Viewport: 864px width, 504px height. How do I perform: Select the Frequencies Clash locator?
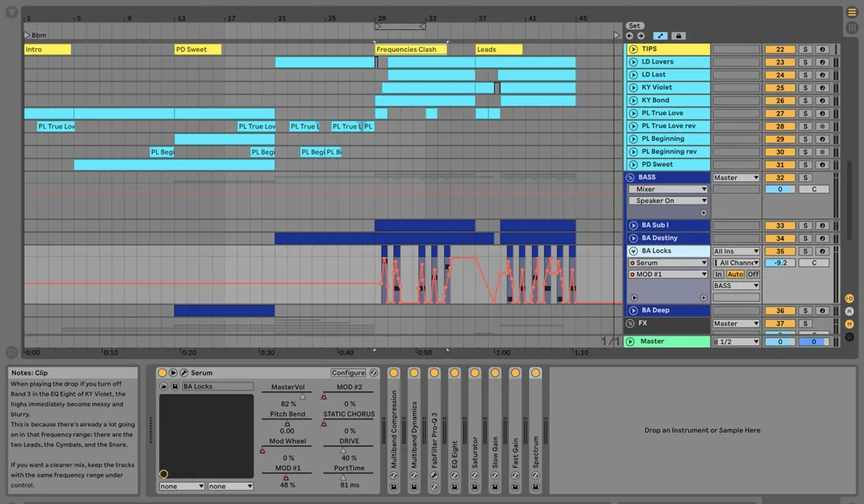click(410, 50)
